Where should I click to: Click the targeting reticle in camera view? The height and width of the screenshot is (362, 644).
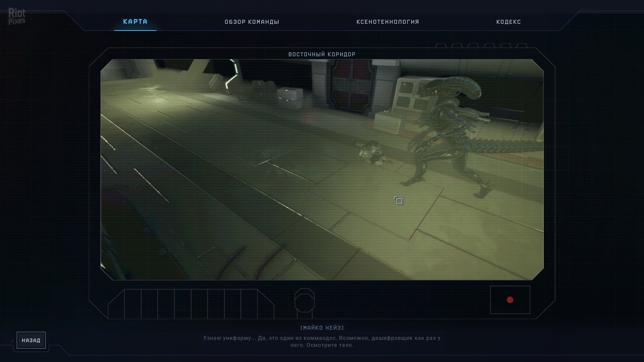pos(399,201)
